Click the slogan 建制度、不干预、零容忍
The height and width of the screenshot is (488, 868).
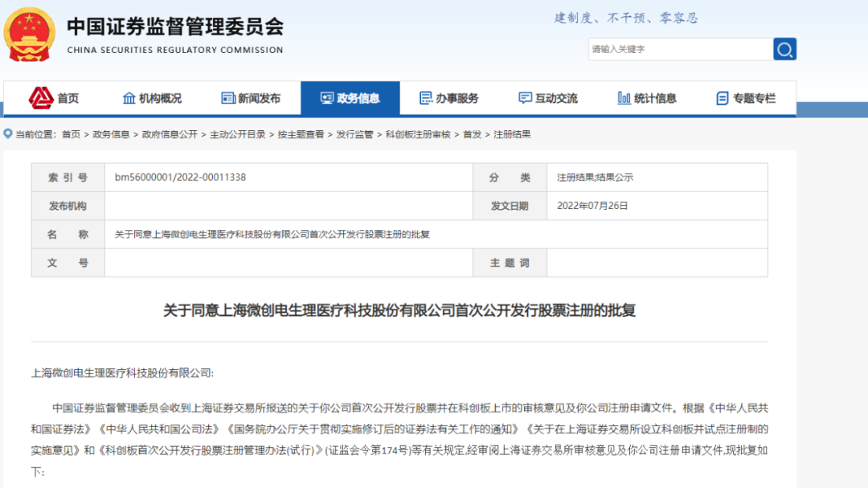[x=626, y=18]
